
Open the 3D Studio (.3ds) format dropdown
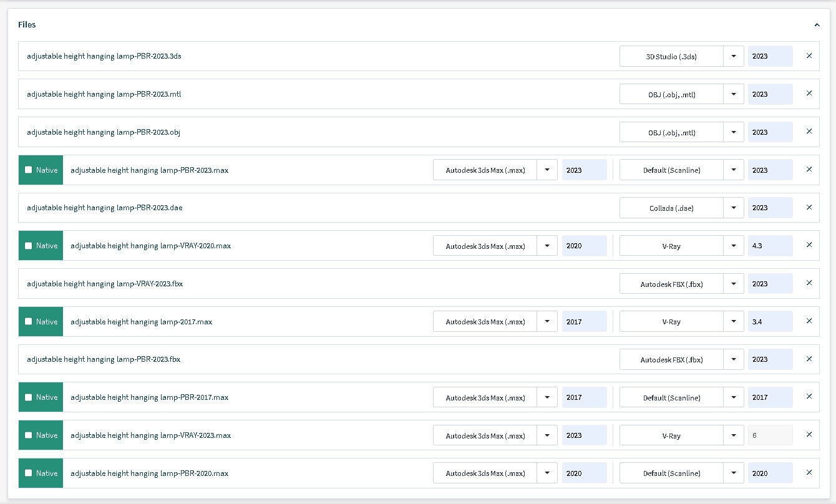(734, 56)
